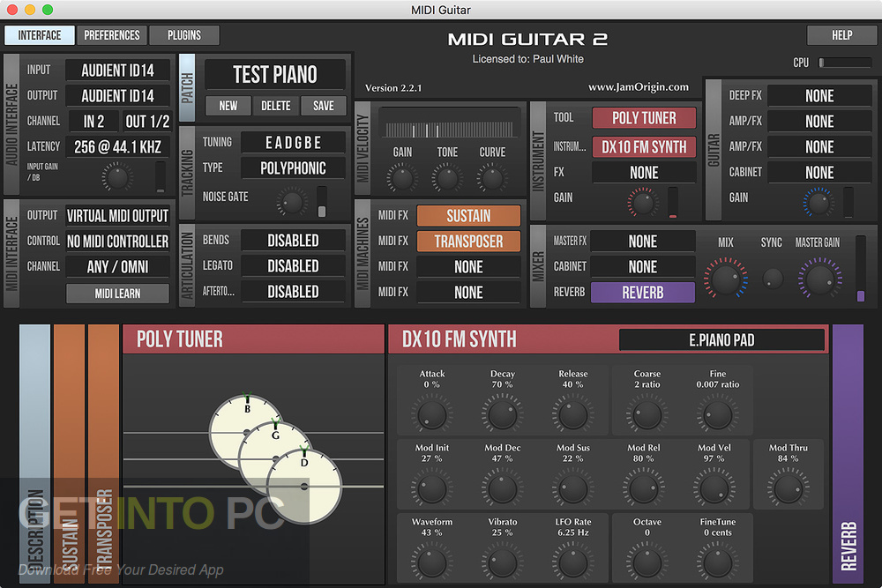The width and height of the screenshot is (882, 588).
Task: Click the HELP button
Action: coord(841,35)
